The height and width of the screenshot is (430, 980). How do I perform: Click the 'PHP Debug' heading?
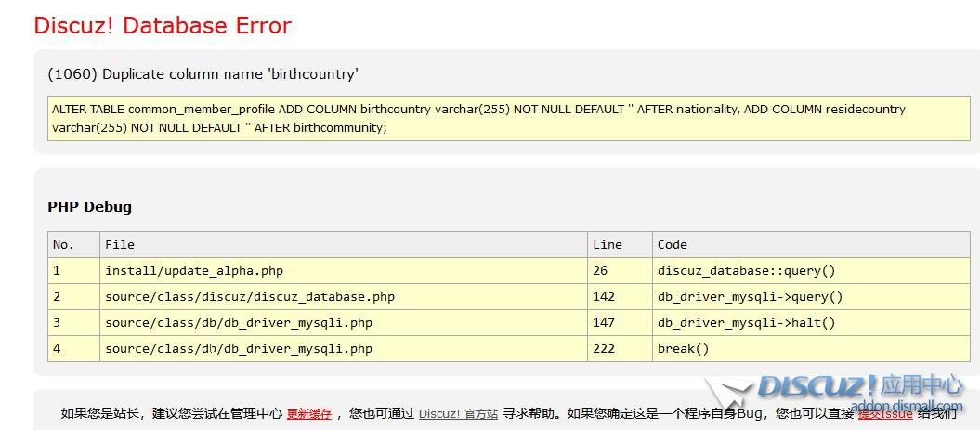[89, 207]
